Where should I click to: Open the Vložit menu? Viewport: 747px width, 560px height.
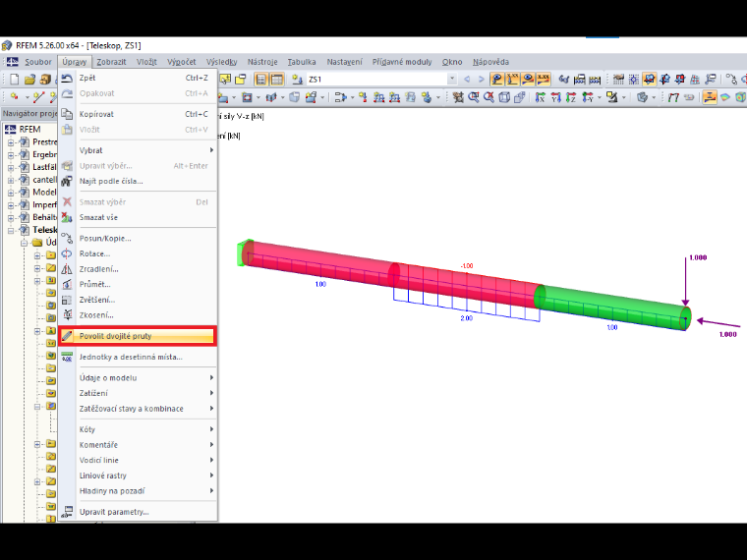(146, 62)
